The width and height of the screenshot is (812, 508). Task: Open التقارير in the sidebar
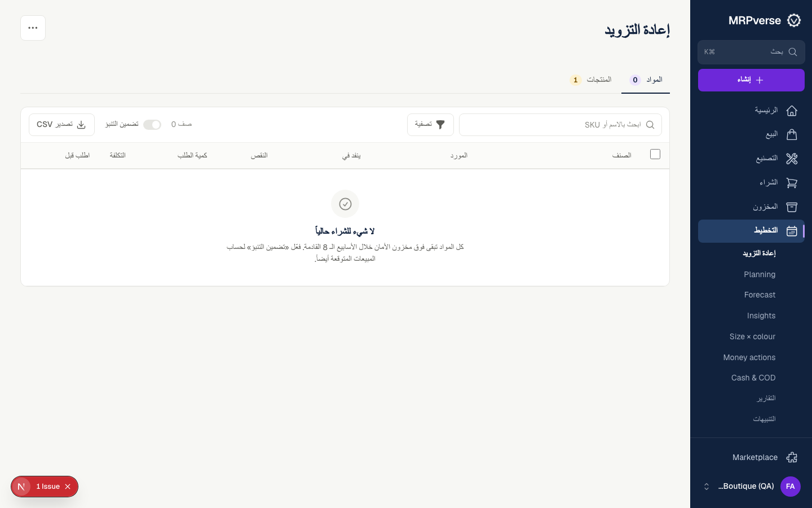tap(766, 398)
